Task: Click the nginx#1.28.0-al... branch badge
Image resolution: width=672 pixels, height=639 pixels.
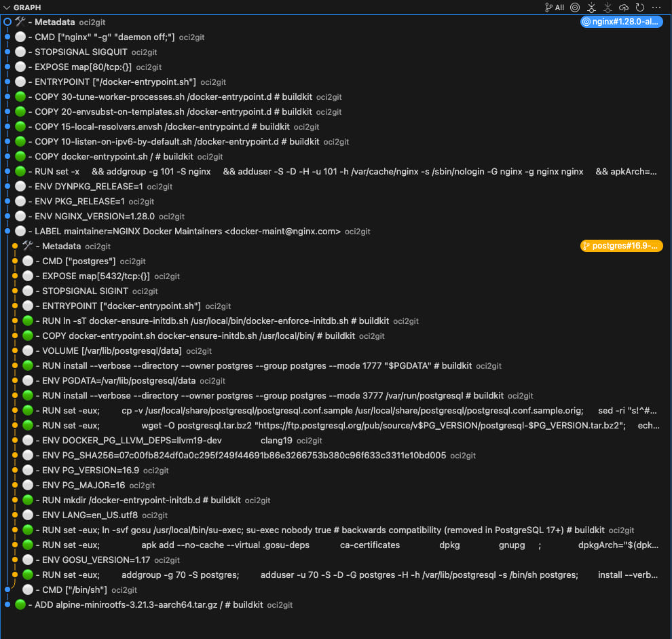Action: 621,22
